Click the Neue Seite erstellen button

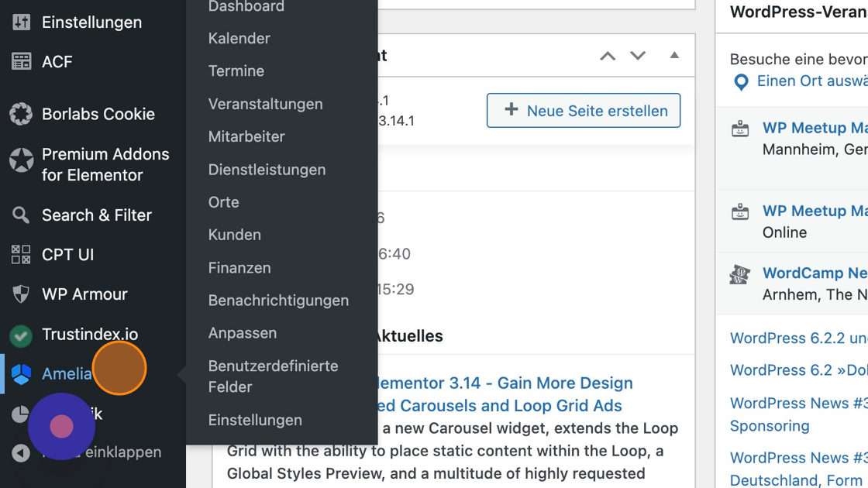click(x=584, y=111)
